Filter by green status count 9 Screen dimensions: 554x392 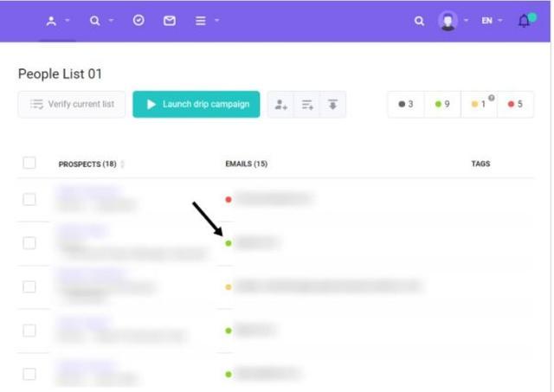coord(442,104)
